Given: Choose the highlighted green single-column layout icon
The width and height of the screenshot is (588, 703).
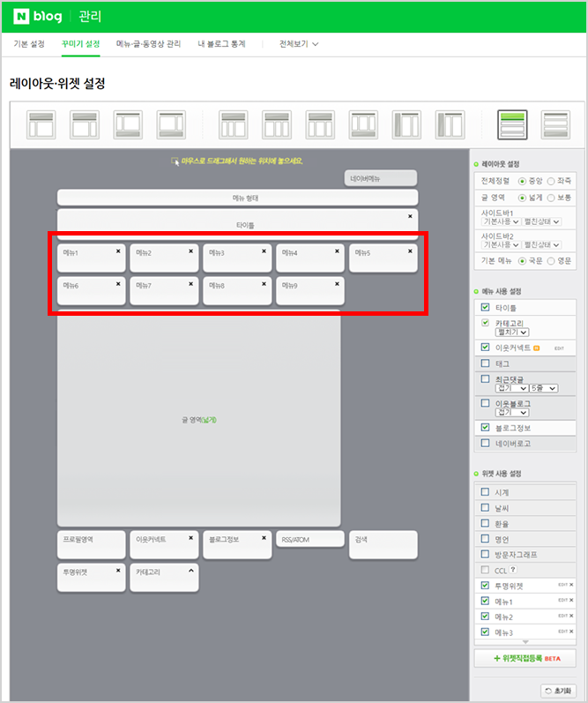Looking at the screenshot, I should [x=512, y=124].
